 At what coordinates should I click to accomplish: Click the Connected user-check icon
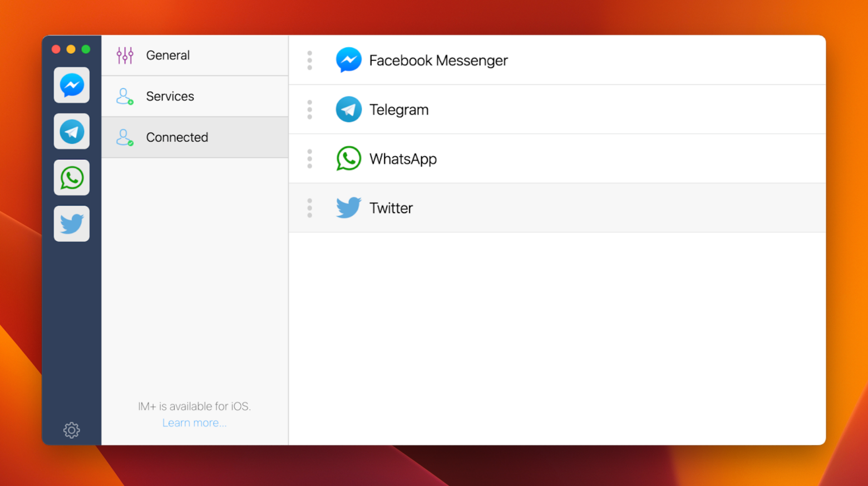tap(125, 137)
